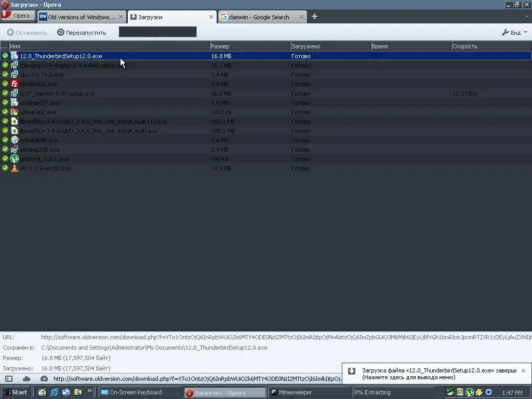Image resolution: width=532 pixels, height=399 pixels.
Task: Click the ccsetup327 file icon
Action: tap(14, 102)
